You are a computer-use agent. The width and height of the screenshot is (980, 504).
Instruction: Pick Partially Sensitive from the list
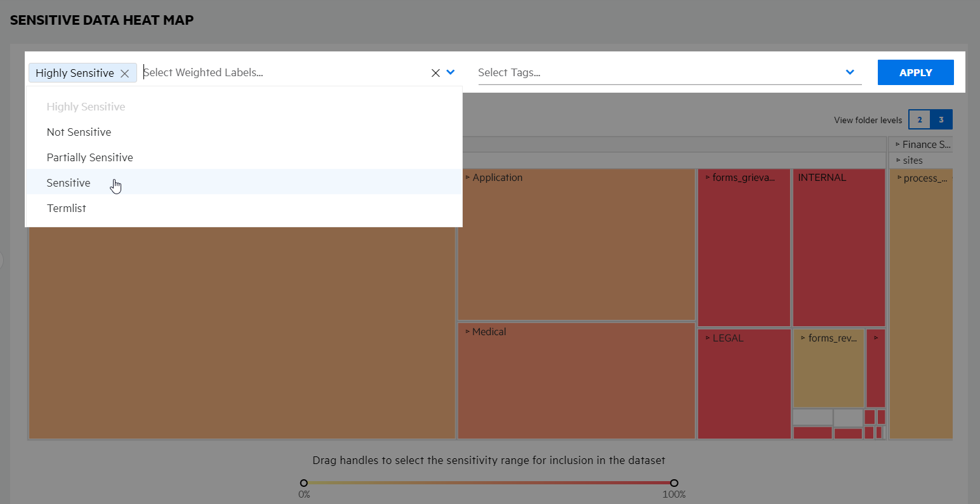89,157
